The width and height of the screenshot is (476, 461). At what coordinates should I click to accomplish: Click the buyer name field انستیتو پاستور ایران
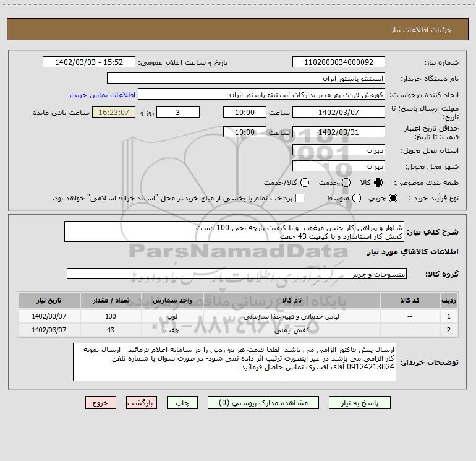246,79
